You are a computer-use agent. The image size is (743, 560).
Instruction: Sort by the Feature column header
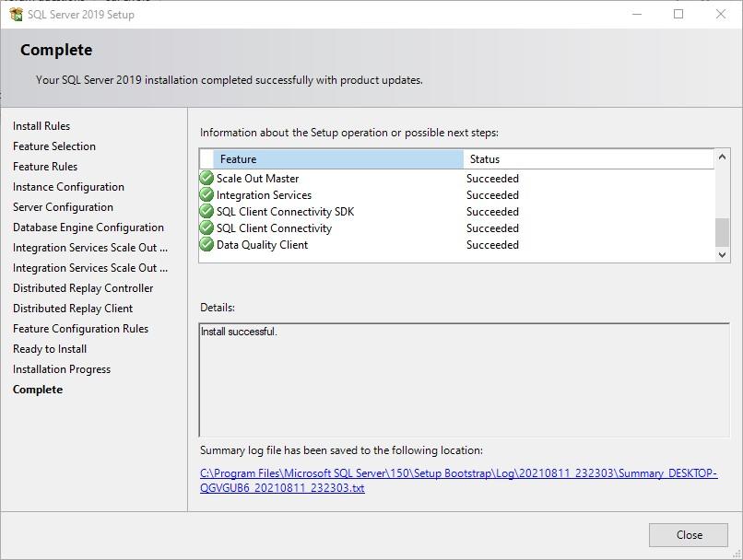tap(337, 159)
